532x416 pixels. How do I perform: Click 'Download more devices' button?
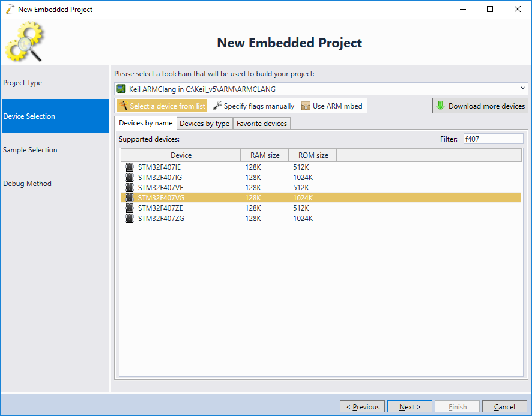(x=480, y=106)
